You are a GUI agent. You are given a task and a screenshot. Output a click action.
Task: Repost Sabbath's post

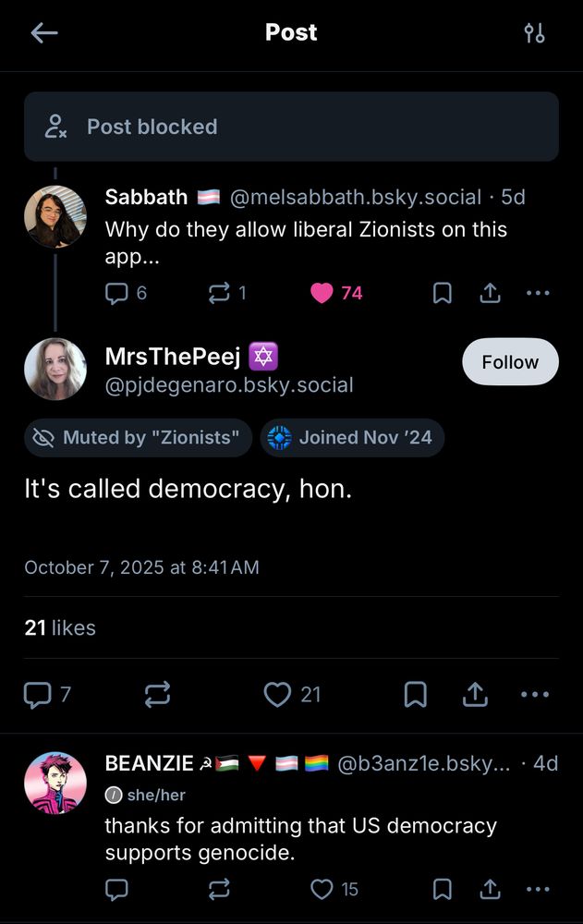[220, 293]
